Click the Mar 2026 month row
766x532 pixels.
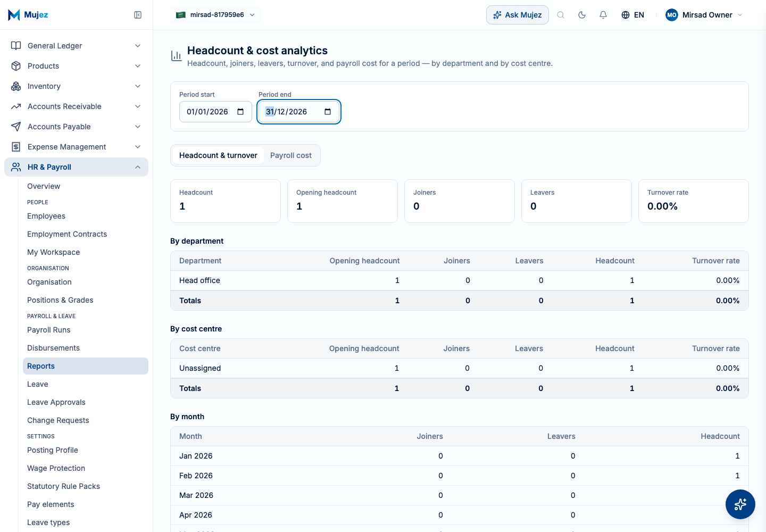460,495
